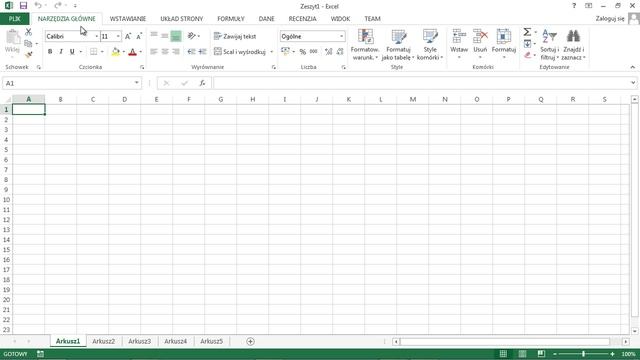Switch to the DANE tab
The height and width of the screenshot is (360, 640).
pyautogui.click(x=267, y=19)
